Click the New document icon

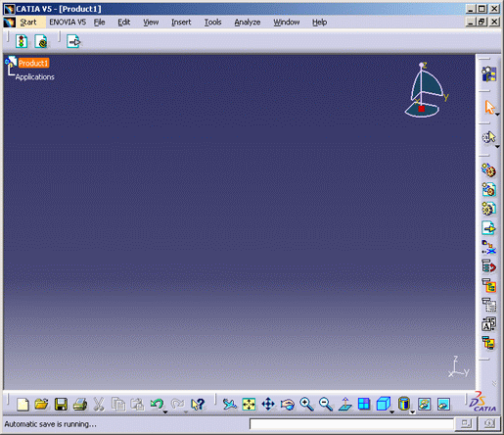click(23, 405)
